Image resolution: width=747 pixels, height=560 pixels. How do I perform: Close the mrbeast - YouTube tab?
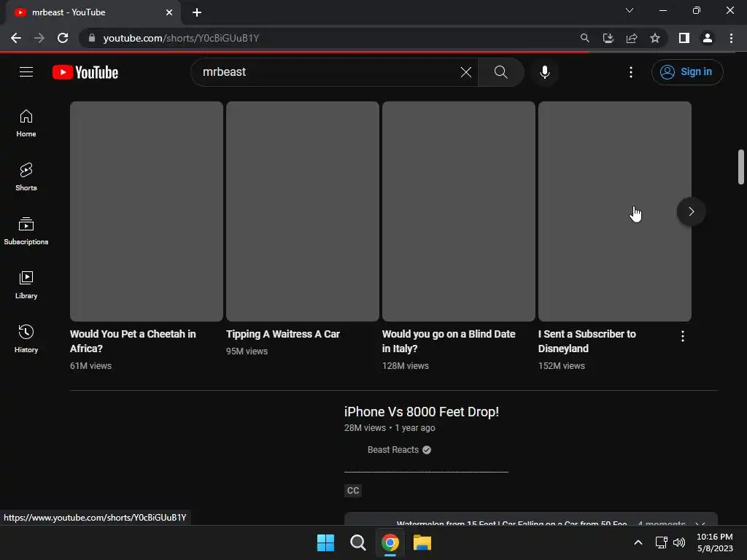tap(169, 12)
